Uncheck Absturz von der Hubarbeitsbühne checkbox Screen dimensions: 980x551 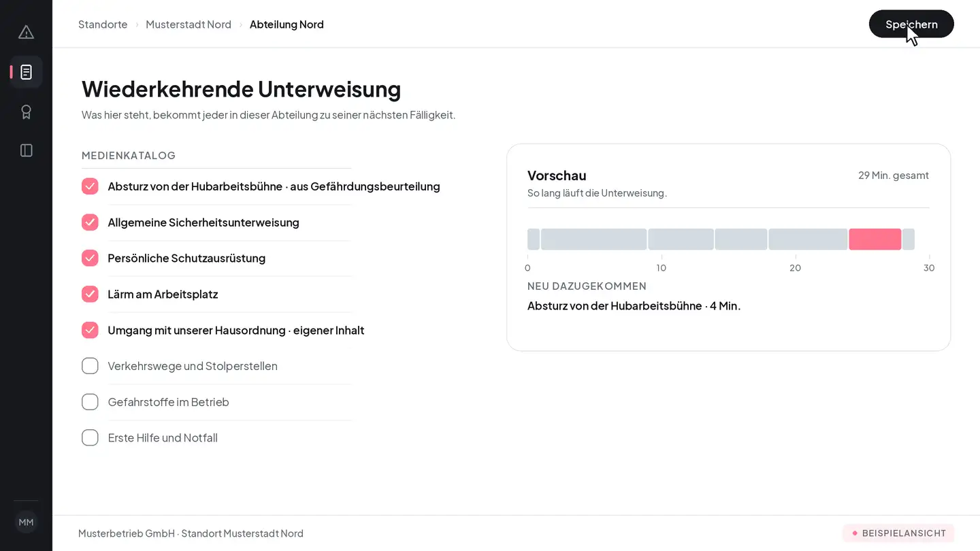pyautogui.click(x=90, y=186)
